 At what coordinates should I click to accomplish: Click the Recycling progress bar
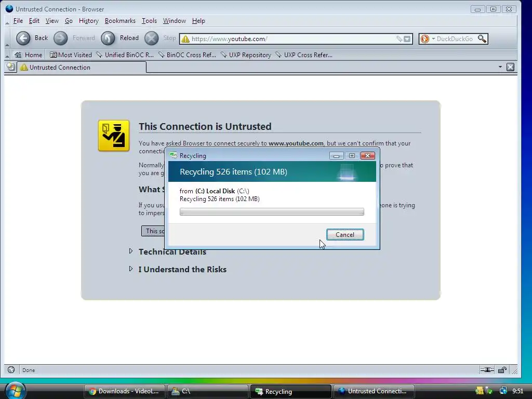(272, 212)
